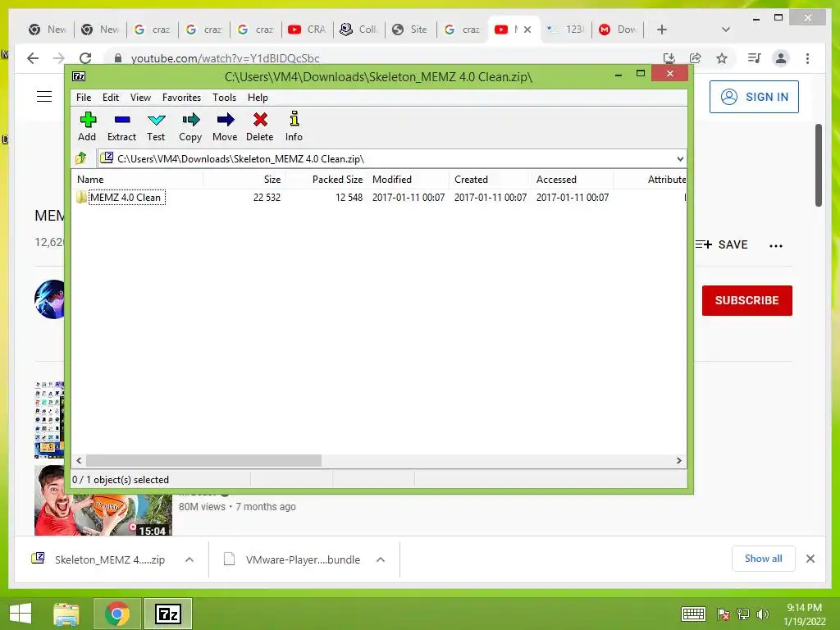Screen dimensions: 840x630
Task: Sort by the Accessed column header
Action: click(x=572, y=180)
